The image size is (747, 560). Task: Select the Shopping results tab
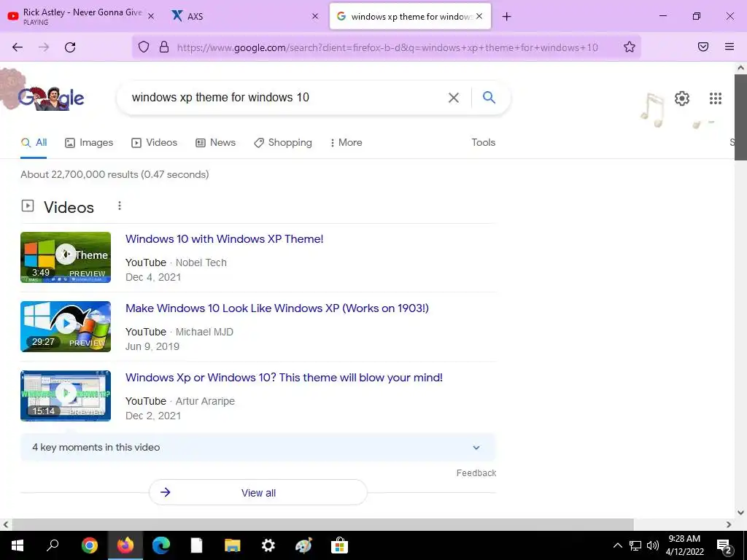[283, 142]
